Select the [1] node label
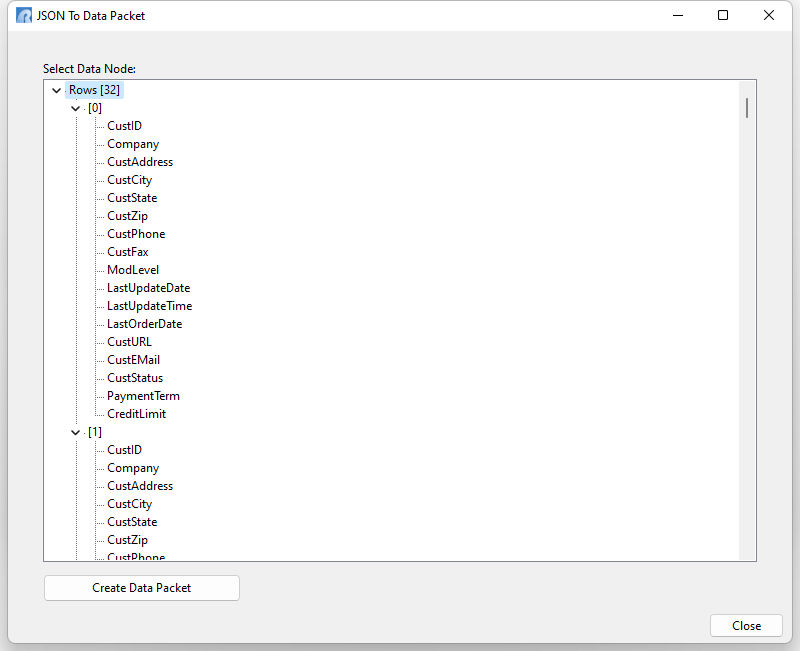The width and height of the screenshot is (800, 651). (95, 432)
